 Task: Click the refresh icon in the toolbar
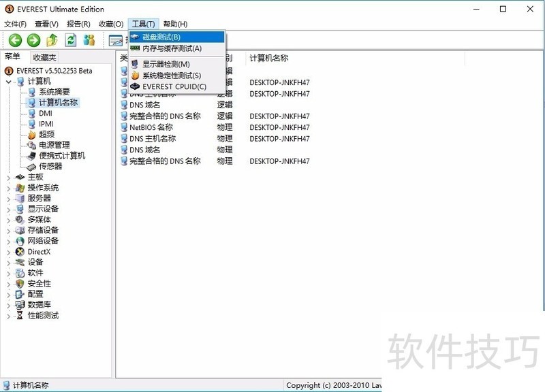point(70,39)
